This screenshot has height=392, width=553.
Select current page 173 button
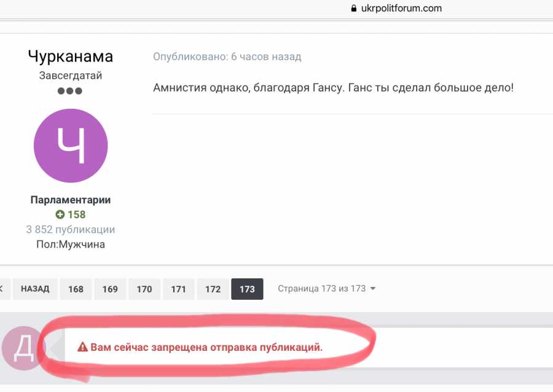[247, 289]
